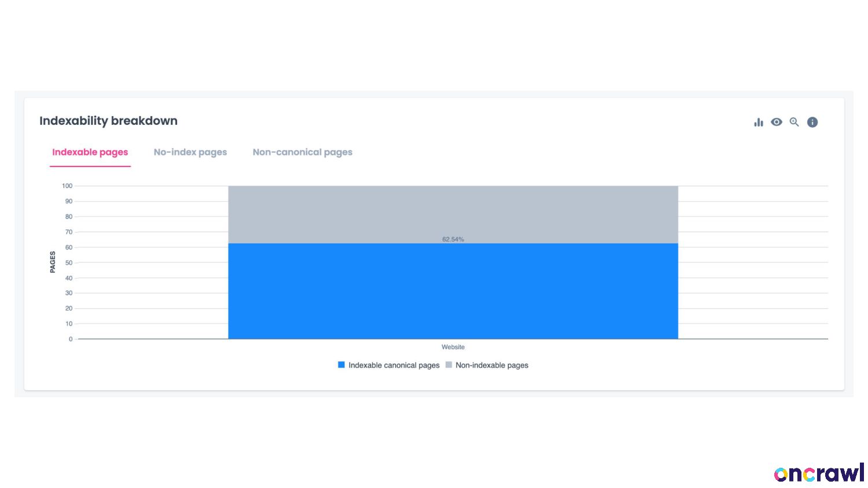
Task: Select the Indexable pages tab
Action: 90,152
